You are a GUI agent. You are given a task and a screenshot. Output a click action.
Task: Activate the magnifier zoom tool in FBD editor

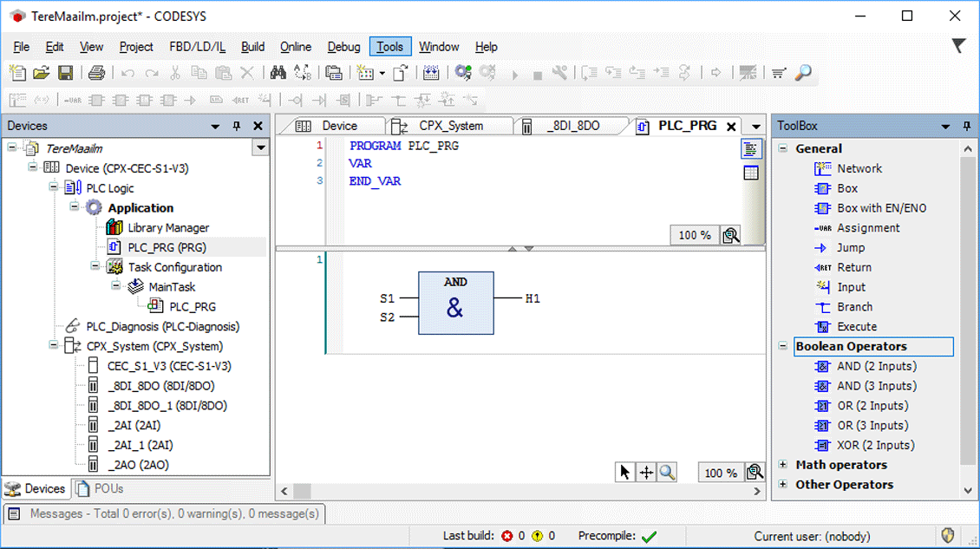667,472
